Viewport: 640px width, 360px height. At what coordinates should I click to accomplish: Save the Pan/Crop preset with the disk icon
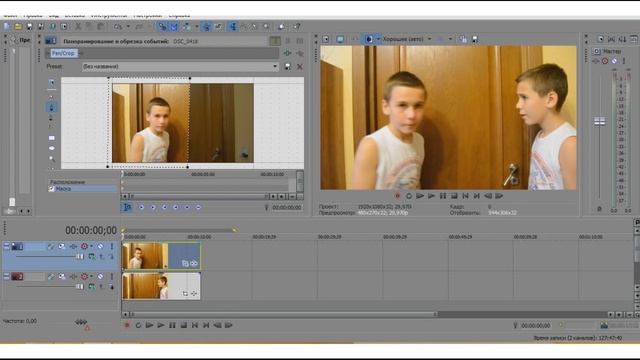point(288,67)
